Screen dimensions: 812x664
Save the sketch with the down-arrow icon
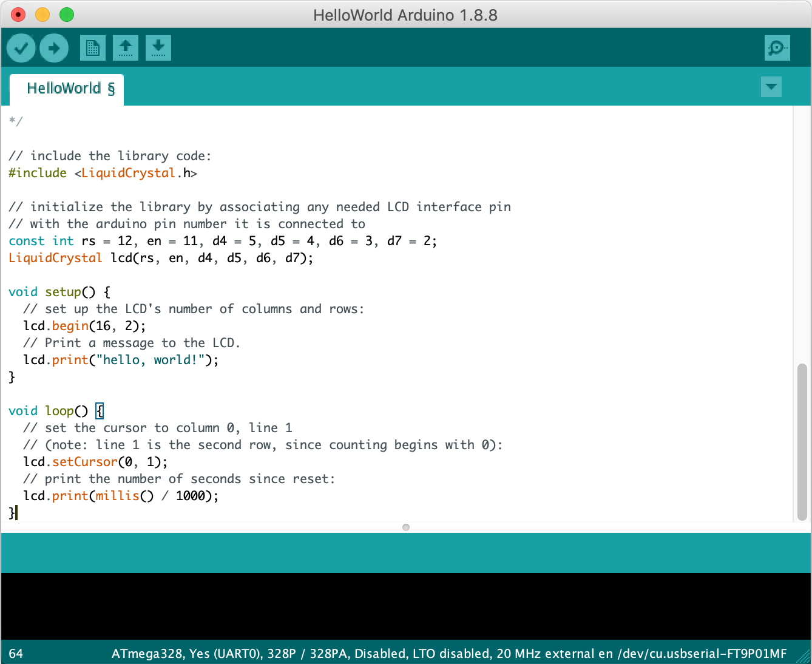[158, 48]
